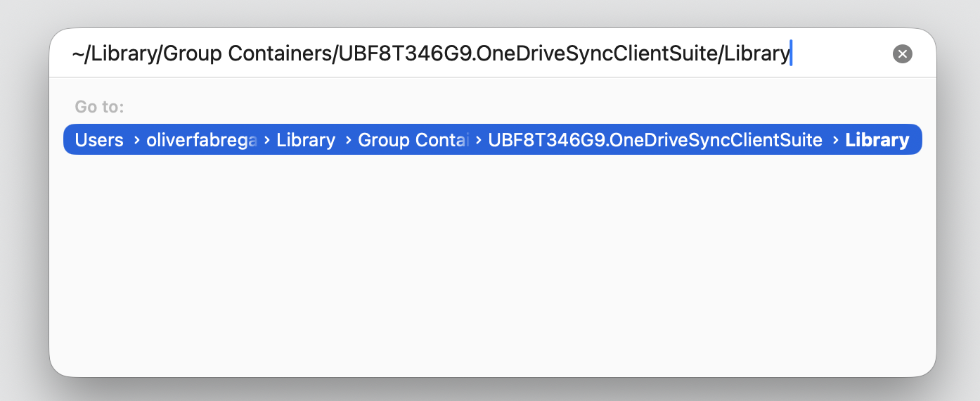Click the UBF8T346G9.OneDriveSyncClientSuite segment
980x401 pixels.
(655, 140)
